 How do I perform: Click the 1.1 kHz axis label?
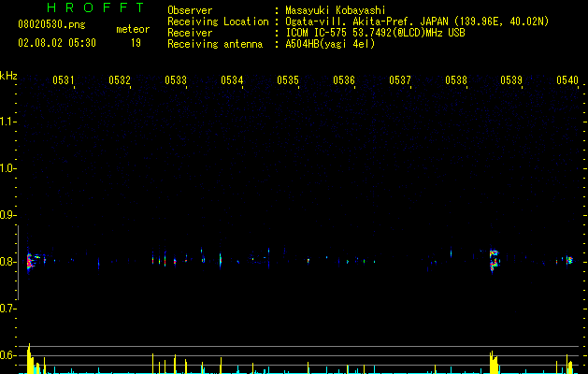[x=7, y=122]
